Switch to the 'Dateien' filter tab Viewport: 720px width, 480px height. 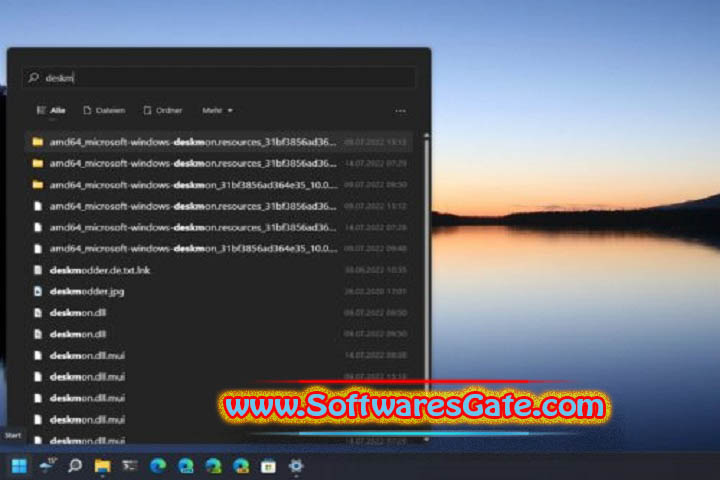(104, 110)
